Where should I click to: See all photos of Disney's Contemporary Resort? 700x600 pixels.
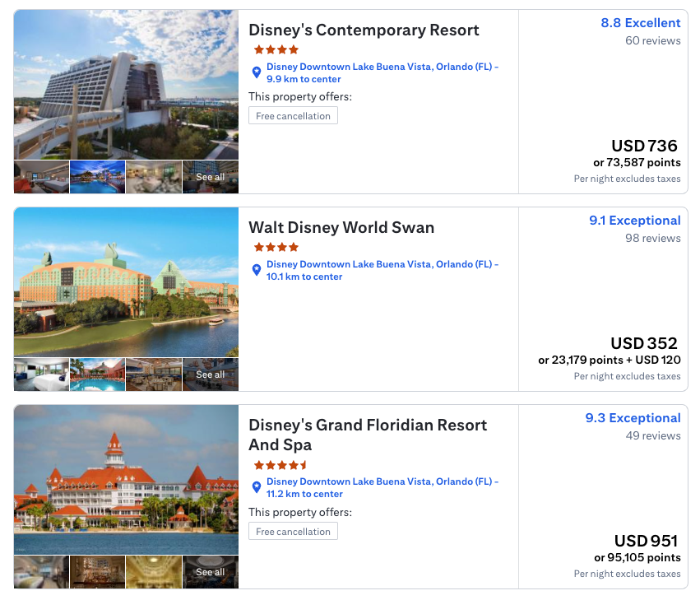(x=210, y=177)
